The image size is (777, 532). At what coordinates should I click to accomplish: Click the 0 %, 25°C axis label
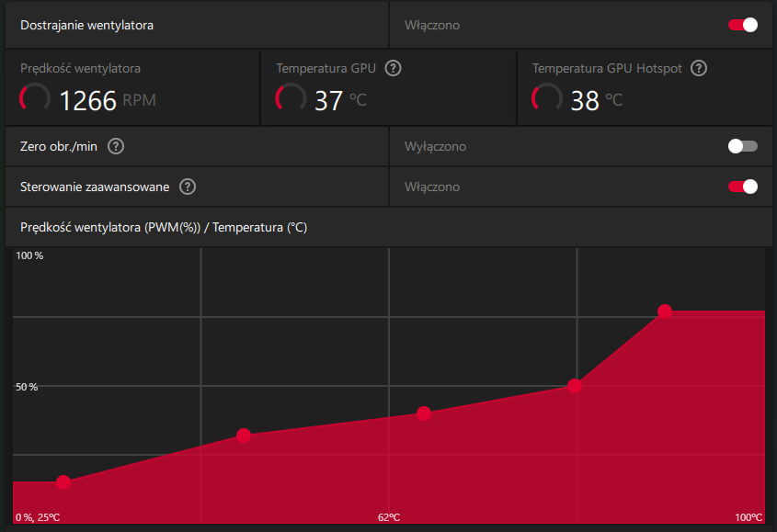click(x=38, y=517)
